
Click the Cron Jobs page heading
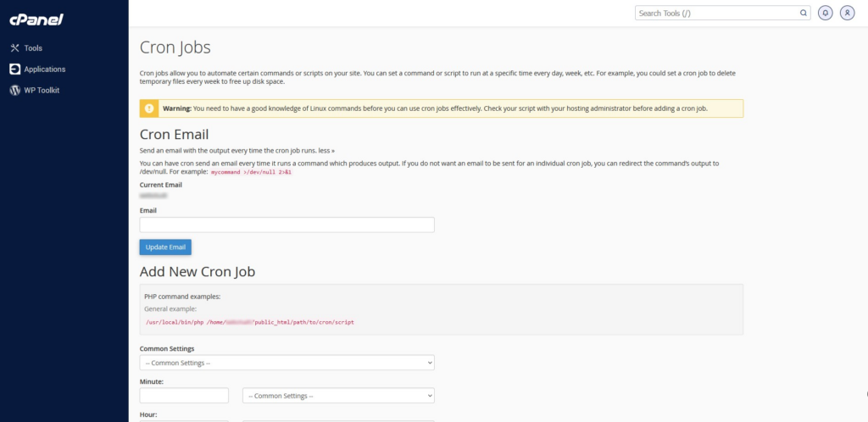[175, 47]
